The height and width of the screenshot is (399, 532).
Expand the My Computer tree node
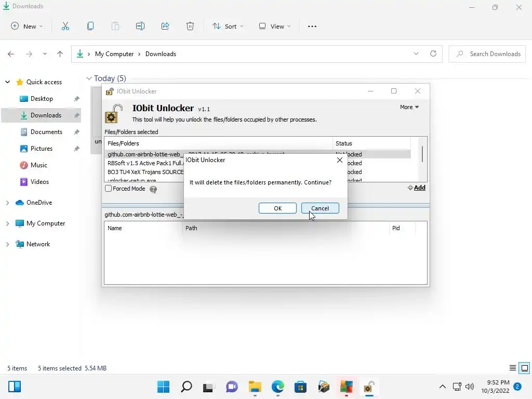(7, 223)
